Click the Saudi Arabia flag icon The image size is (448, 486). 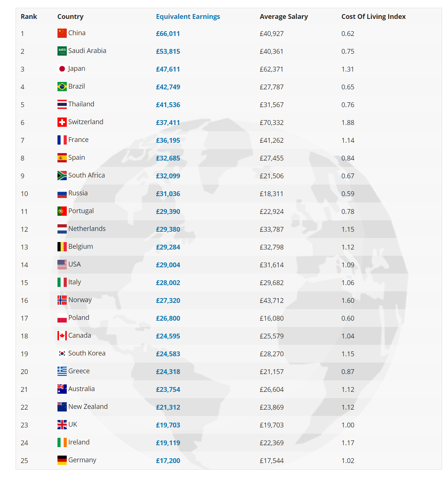[x=62, y=51]
